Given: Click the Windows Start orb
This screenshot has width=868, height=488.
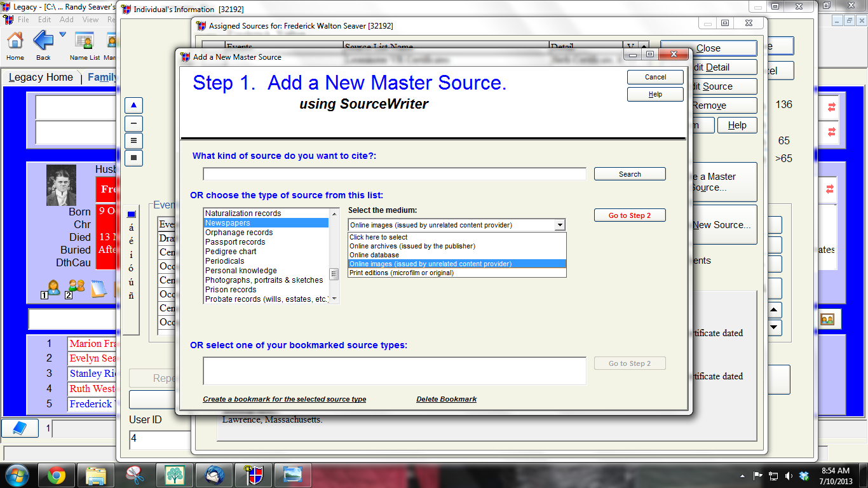Looking at the screenshot, I should 17,475.
